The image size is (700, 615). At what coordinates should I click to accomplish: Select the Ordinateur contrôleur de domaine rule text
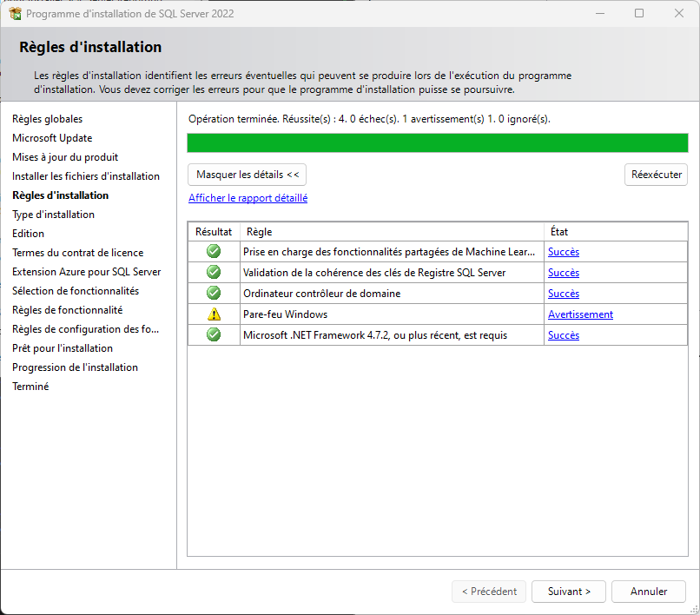(322, 294)
